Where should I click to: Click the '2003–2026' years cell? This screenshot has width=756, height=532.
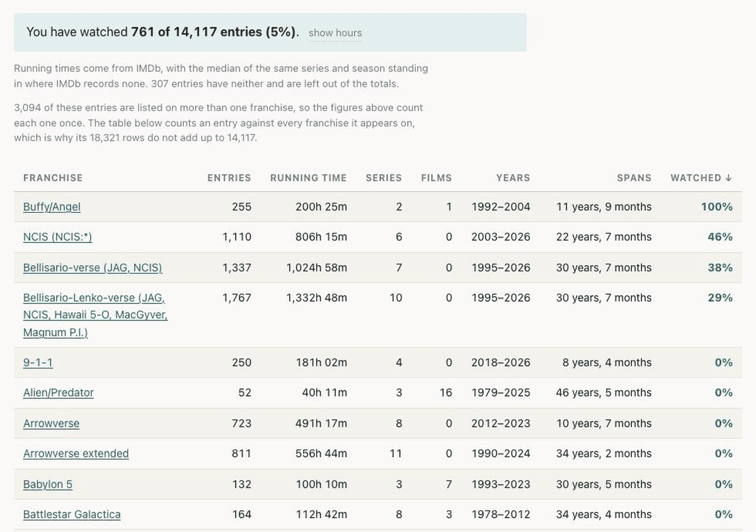pos(501,237)
